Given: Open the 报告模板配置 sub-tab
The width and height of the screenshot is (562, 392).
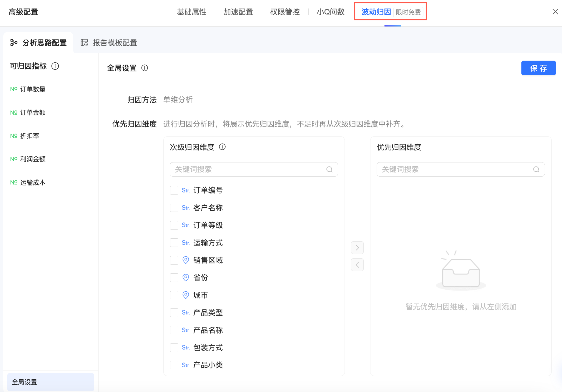Looking at the screenshot, I should pos(109,43).
